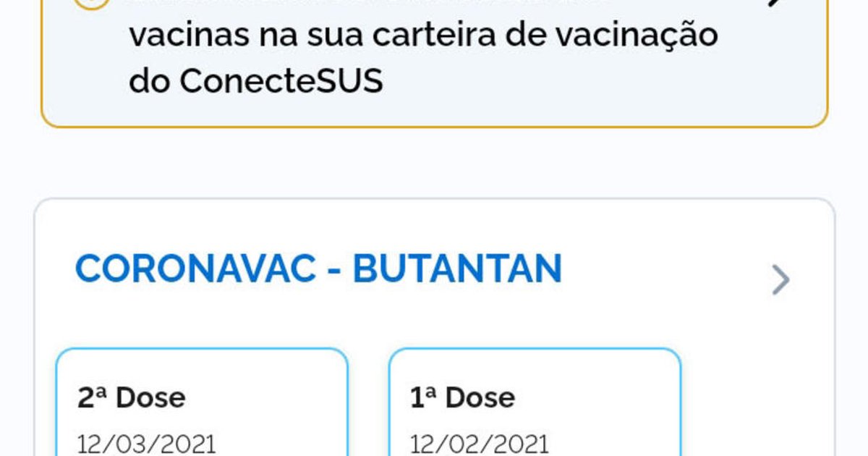Click the '2ª Dose' label
The height and width of the screenshot is (456, 868).
click(131, 397)
